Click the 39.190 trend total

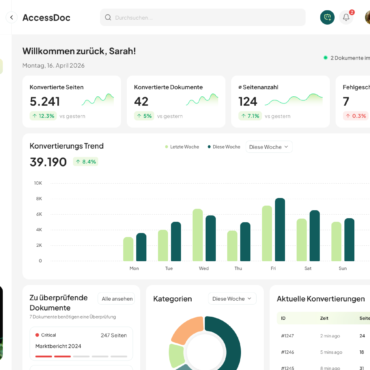click(48, 162)
